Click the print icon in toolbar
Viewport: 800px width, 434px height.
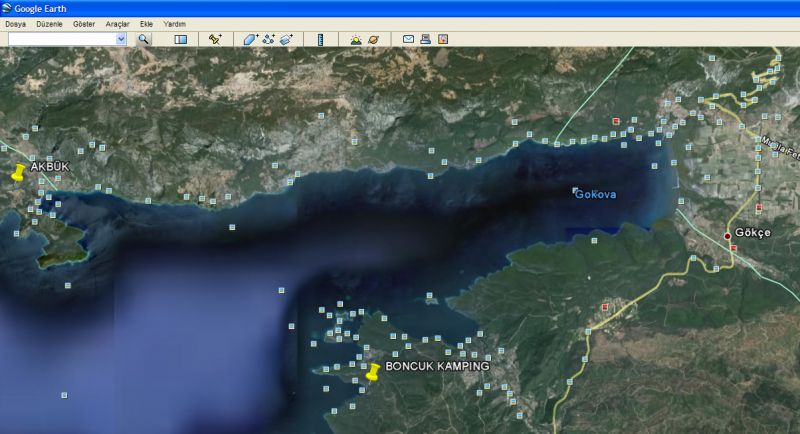425,39
